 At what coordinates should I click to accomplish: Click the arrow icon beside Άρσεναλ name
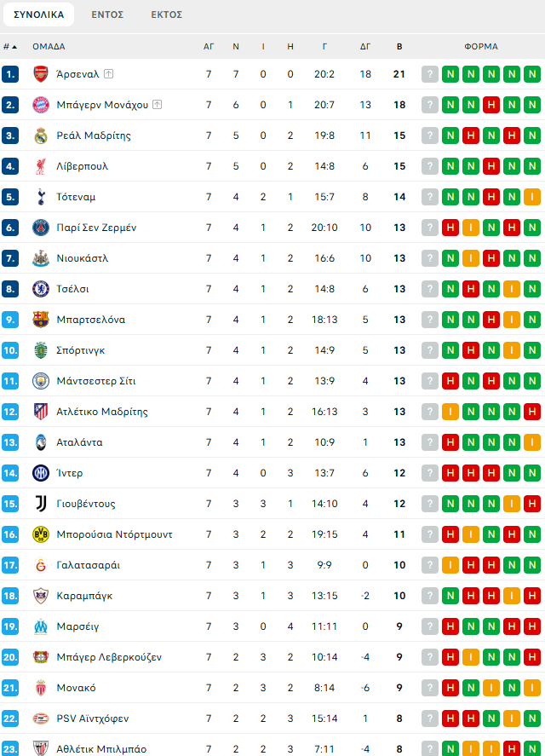coord(108,74)
